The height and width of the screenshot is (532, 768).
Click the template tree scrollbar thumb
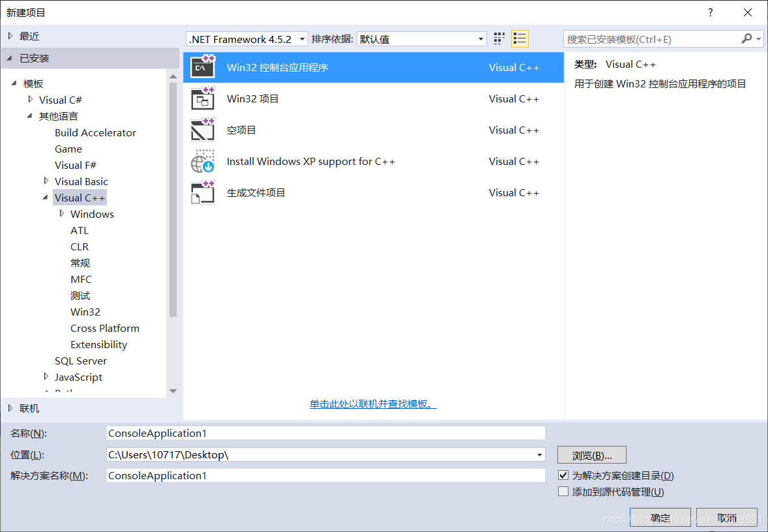(x=173, y=200)
